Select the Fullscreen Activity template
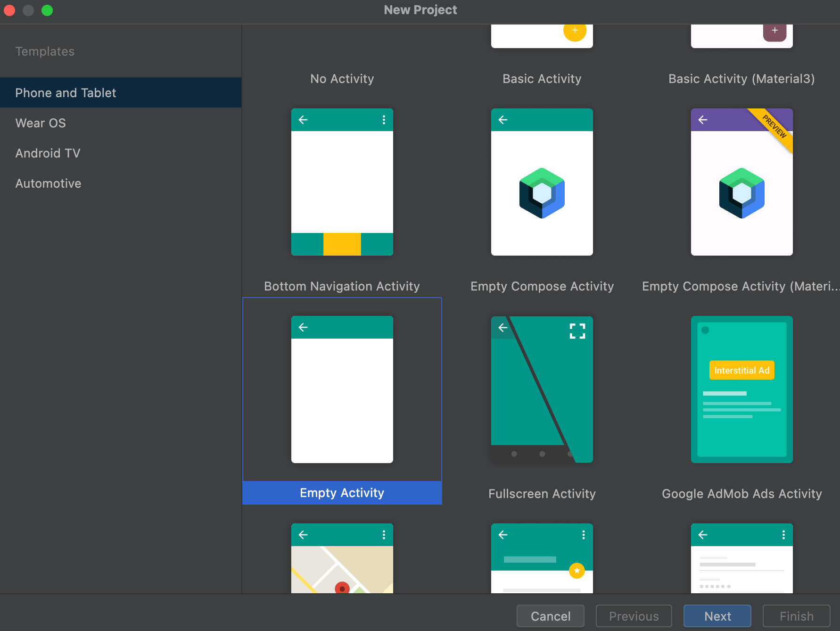This screenshot has width=840, height=631. pyautogui.click(x=542, y=389)
